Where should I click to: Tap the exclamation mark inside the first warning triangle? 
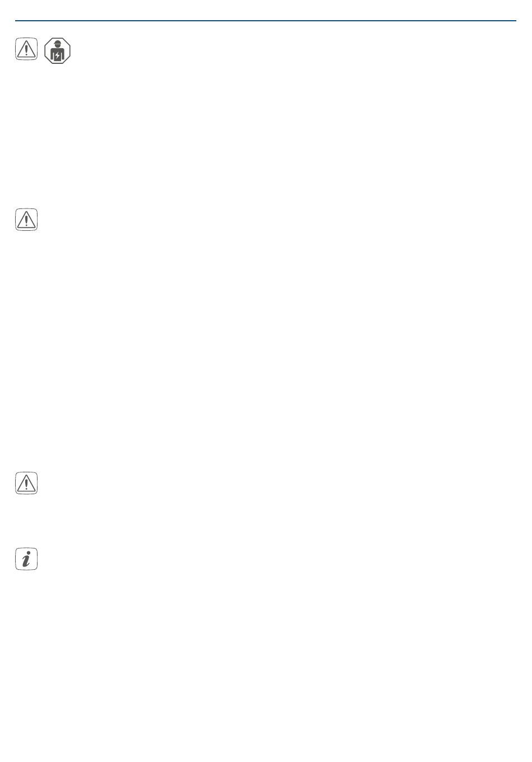pos(26,51)
